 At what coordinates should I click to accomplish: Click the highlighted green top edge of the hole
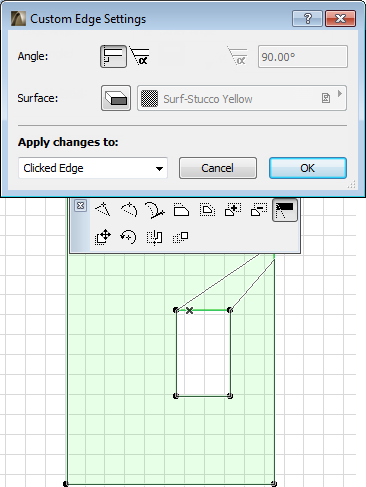203,310
